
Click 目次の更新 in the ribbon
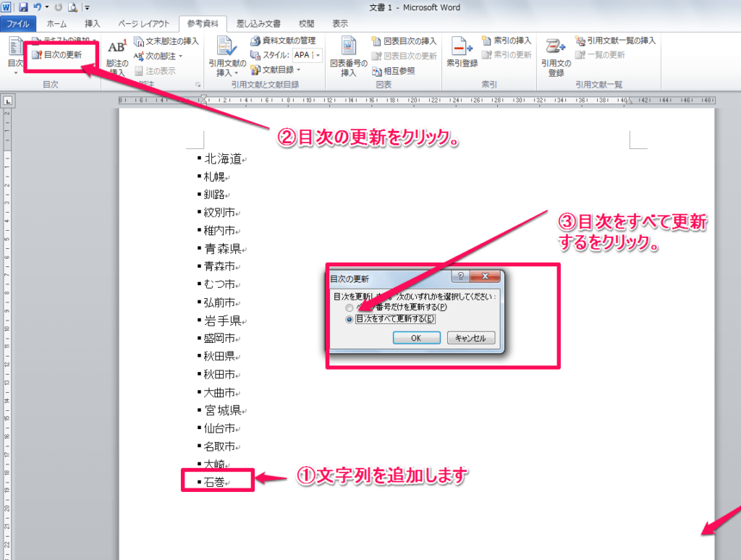[57, 55]
